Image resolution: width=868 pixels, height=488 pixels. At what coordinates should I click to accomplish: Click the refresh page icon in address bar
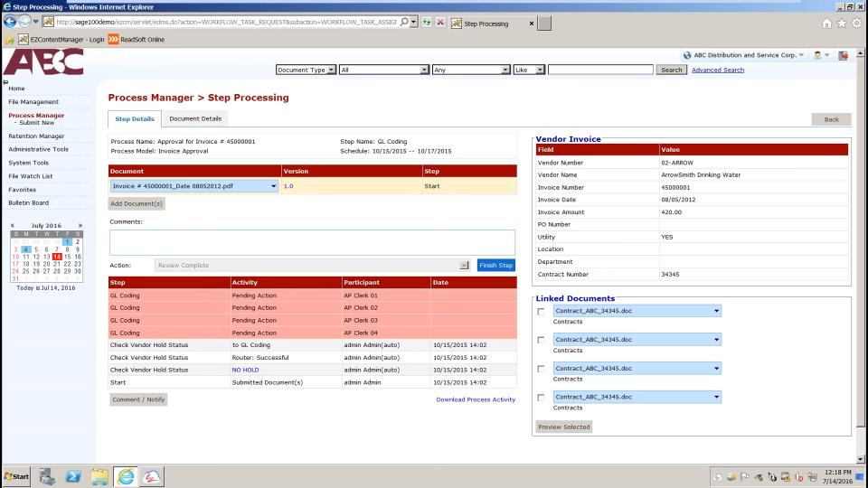pos(427,23)
